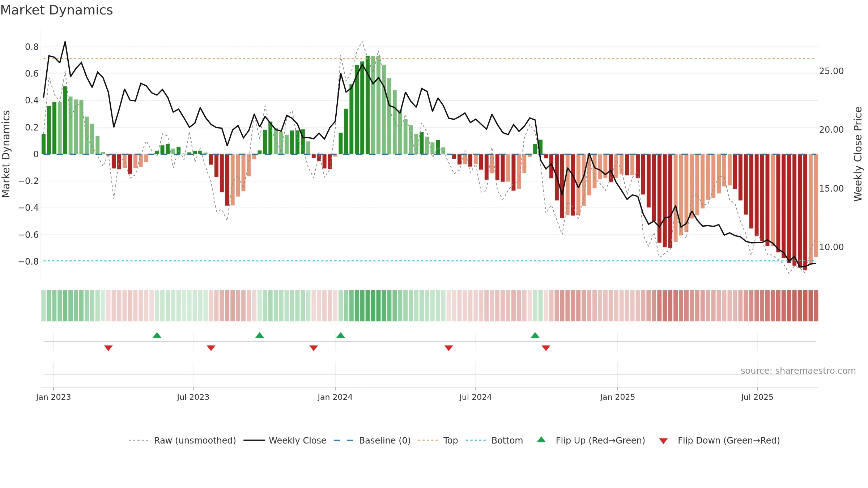
Task: Click the 25.00 price axis tick
Action: click(831, 71)
